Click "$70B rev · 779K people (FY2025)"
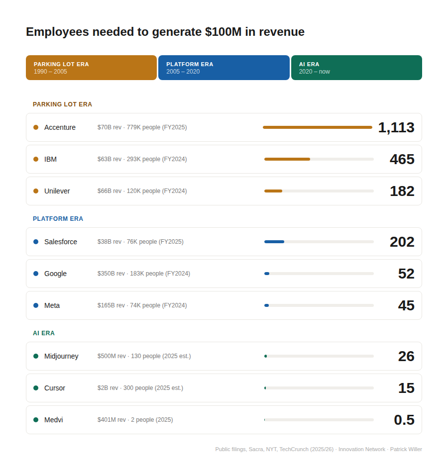The height and width of the screenshot is (476, 448). pos(142,127)
